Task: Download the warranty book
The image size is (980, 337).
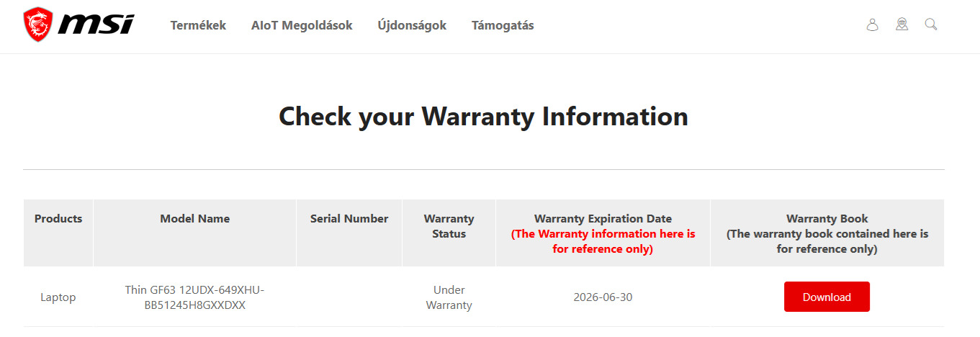Action: pyautogui.click(x=827, y=297)
